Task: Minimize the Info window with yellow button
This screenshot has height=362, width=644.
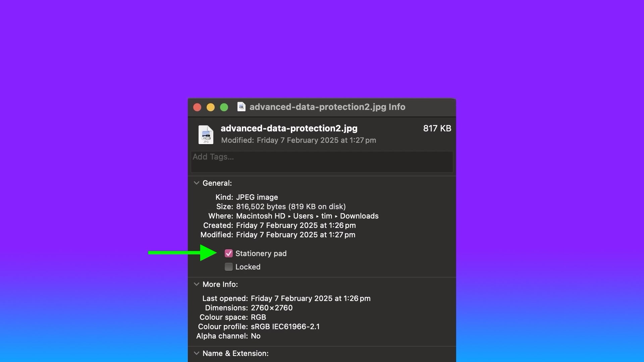Action: pos(211,107)
